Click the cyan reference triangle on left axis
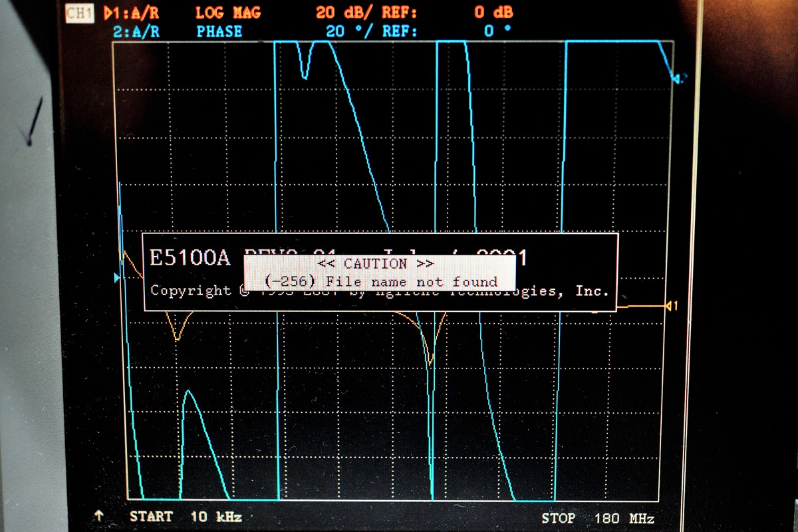 (x=118, y=277)
